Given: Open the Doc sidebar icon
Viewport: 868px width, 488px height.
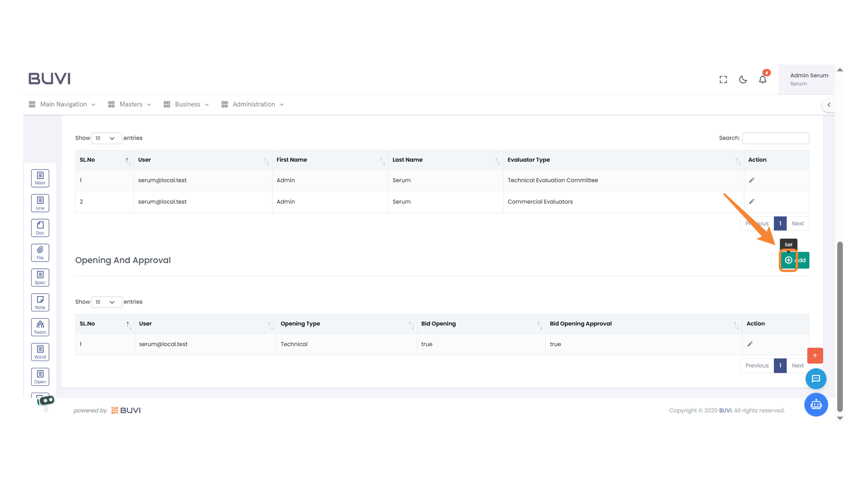Looking at the screenshot, I should [40, 228].
